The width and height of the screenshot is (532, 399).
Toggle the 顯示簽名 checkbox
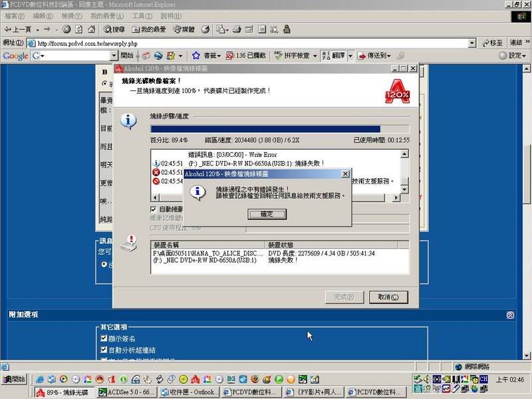[104, 338]
